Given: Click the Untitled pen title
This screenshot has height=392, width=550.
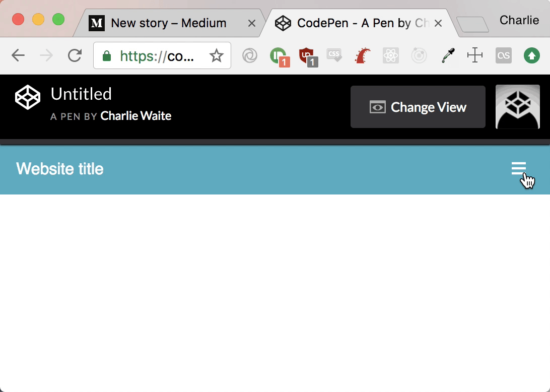Looking at the screenshot, I should point(81,94).
